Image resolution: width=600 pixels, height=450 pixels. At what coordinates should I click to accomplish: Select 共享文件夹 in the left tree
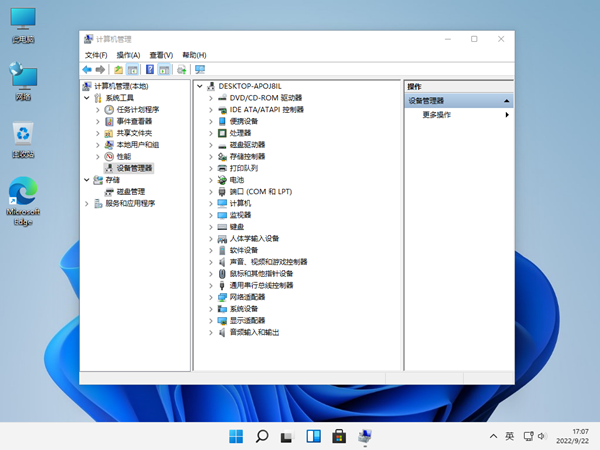pyautogui.click(x=134, y=133)
